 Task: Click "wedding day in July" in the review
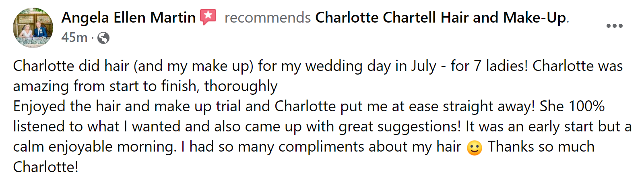click(x=371, y=66)
